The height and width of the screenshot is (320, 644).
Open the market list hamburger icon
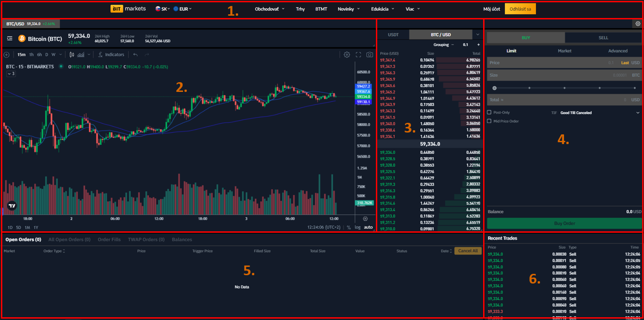click(x=10, y=38)
